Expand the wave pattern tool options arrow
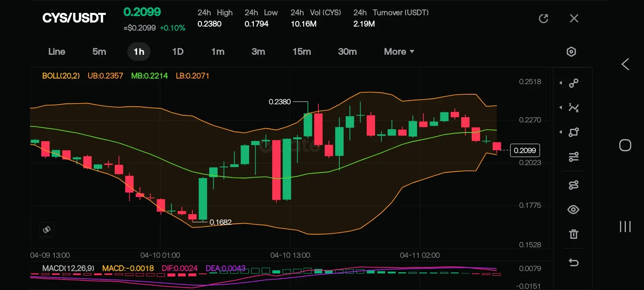Image resolution: width=644 pixels, height=290 pixels. [x=561, y=108]
